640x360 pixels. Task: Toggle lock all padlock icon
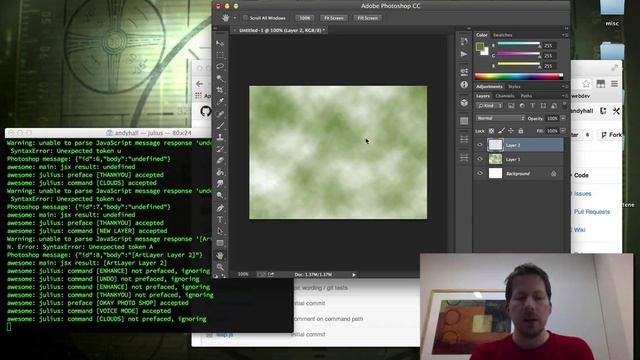(521, 131)
